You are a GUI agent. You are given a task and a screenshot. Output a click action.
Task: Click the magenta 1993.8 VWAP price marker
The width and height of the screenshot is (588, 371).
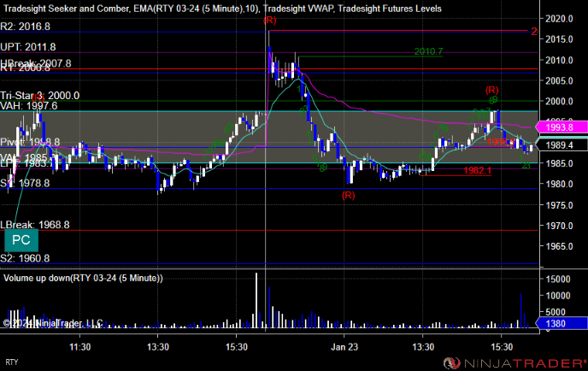562,127
